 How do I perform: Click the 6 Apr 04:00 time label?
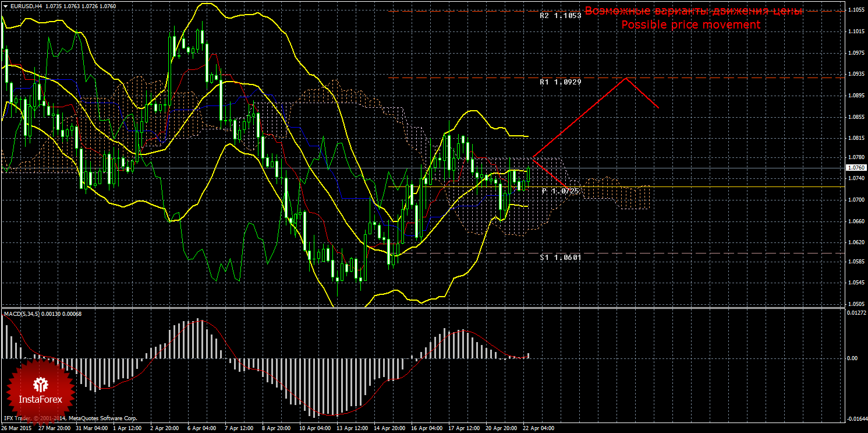(201, 428)
